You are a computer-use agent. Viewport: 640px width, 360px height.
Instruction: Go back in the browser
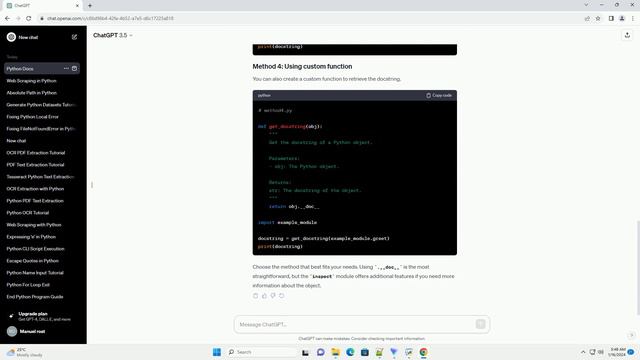pos(7,18)
